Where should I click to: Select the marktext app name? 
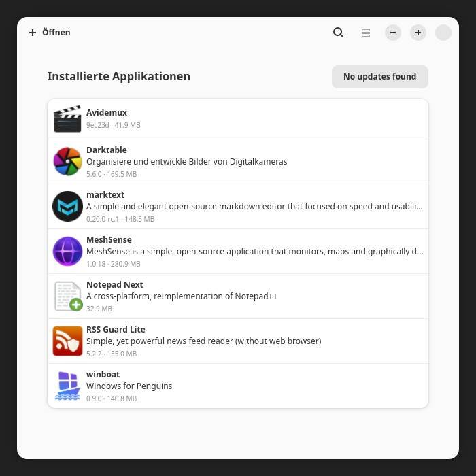[x=105, y=195]
